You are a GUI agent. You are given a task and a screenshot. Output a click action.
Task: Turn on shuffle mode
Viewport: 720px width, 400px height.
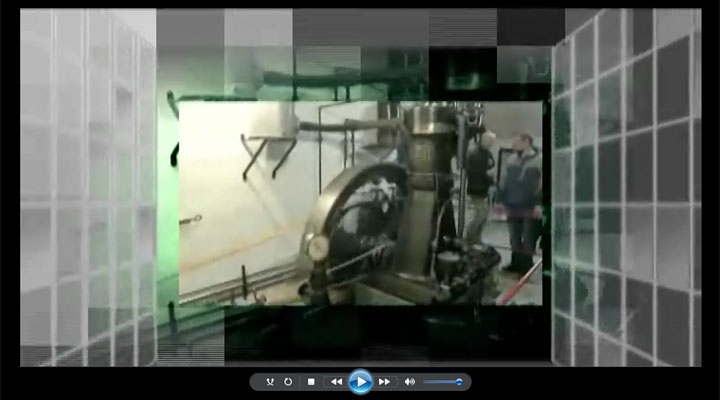point(270,382)
